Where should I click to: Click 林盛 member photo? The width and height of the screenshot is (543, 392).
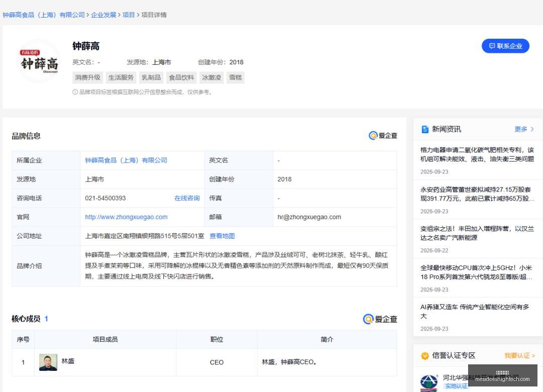point(48,362)
